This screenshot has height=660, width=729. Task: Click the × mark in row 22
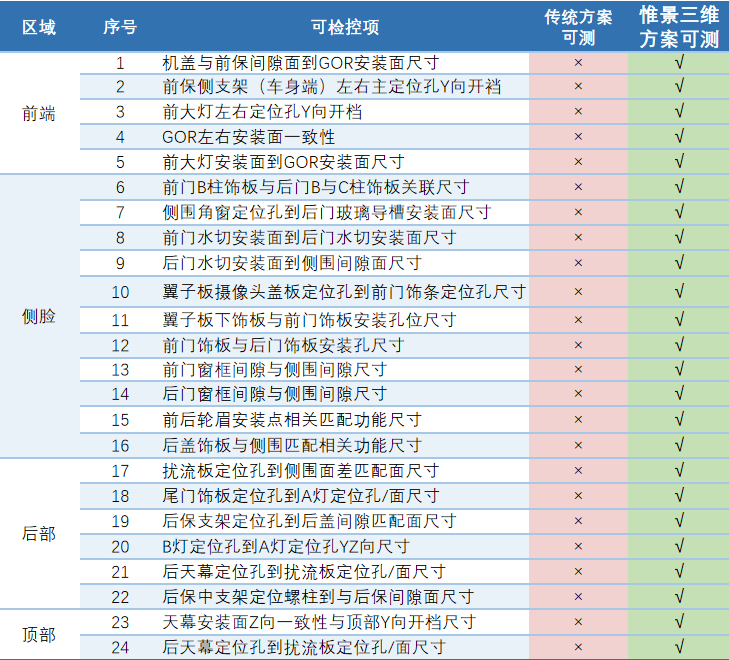pyautogui.click(x=578, y=596)
